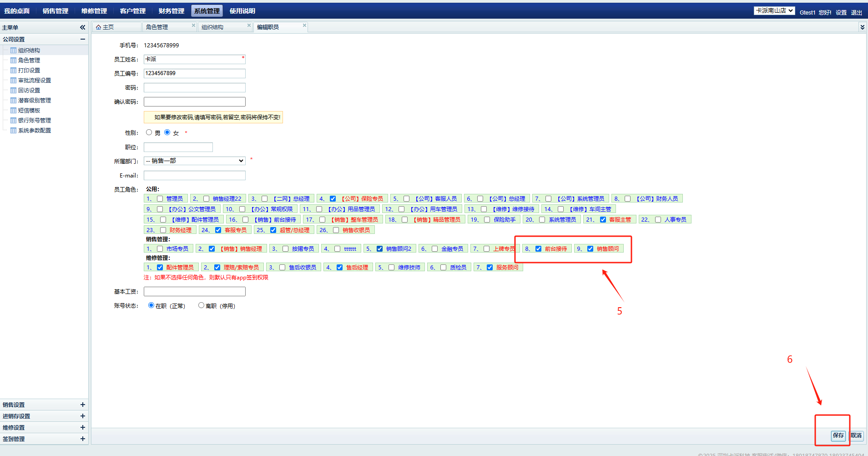Uncheck the 前台接待 checkbox under 销售管理

[538, 249]
